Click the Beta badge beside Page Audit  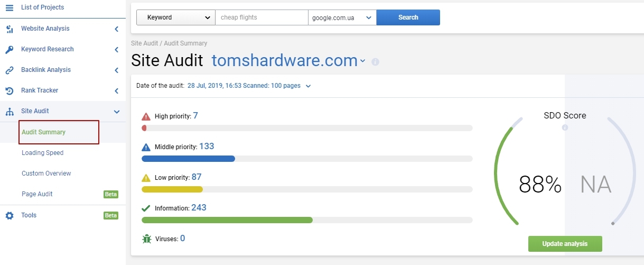[x=111, y=194]
